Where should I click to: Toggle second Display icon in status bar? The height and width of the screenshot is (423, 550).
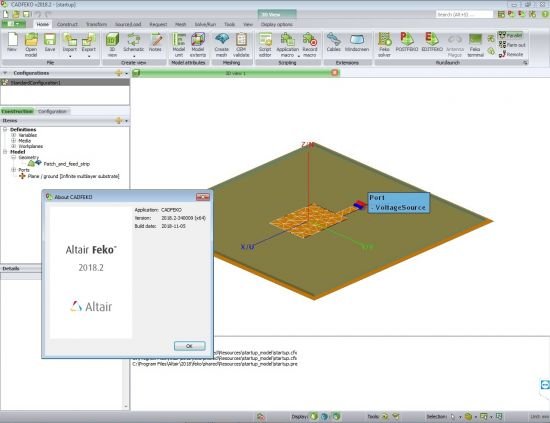tap(325, 416)
